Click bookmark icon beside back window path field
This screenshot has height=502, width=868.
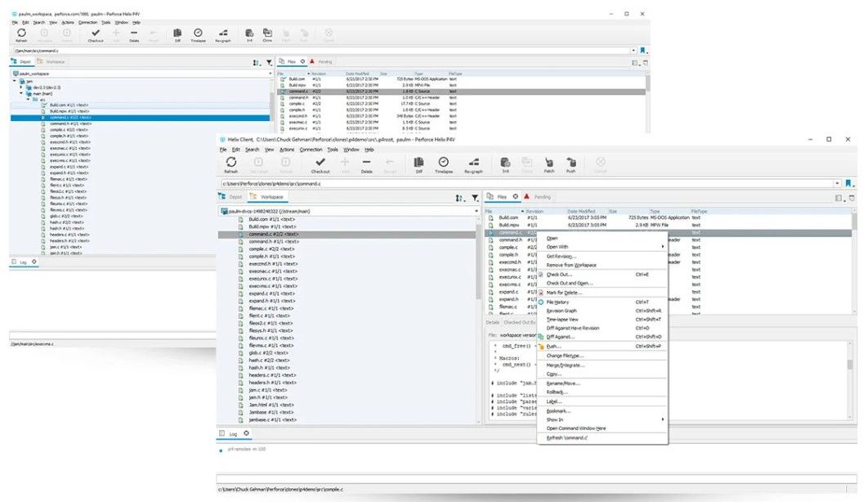coord(642,51)
